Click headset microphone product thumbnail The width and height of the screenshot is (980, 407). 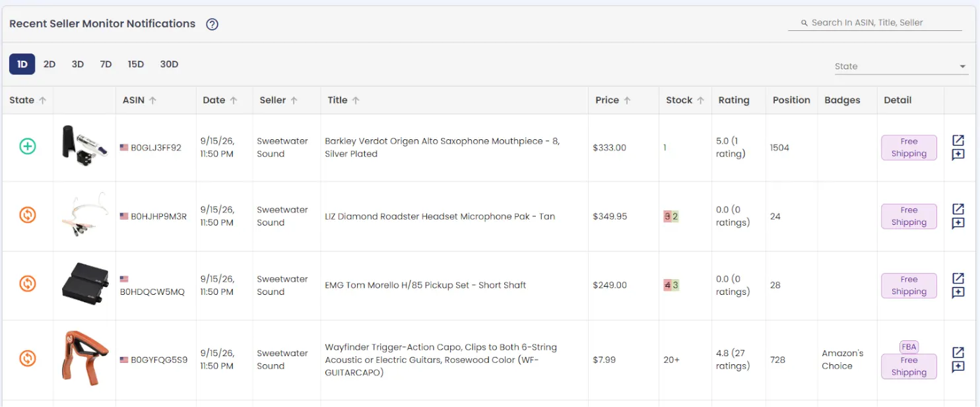[84, 216]
